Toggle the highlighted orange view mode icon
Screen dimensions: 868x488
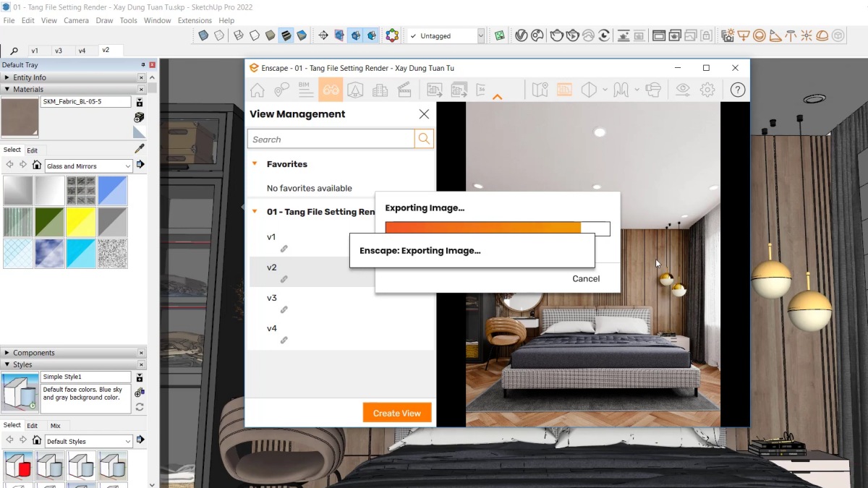coord(564,90)
